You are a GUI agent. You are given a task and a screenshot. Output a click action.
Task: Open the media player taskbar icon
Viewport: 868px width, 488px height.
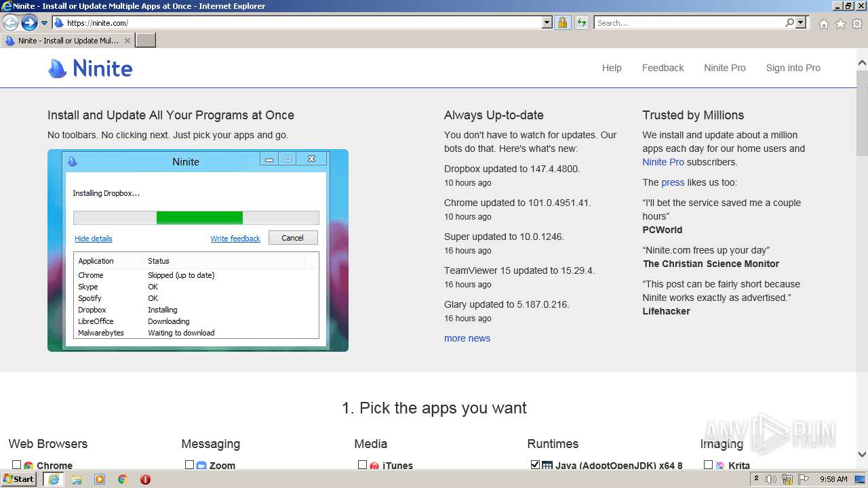(100, 479)
